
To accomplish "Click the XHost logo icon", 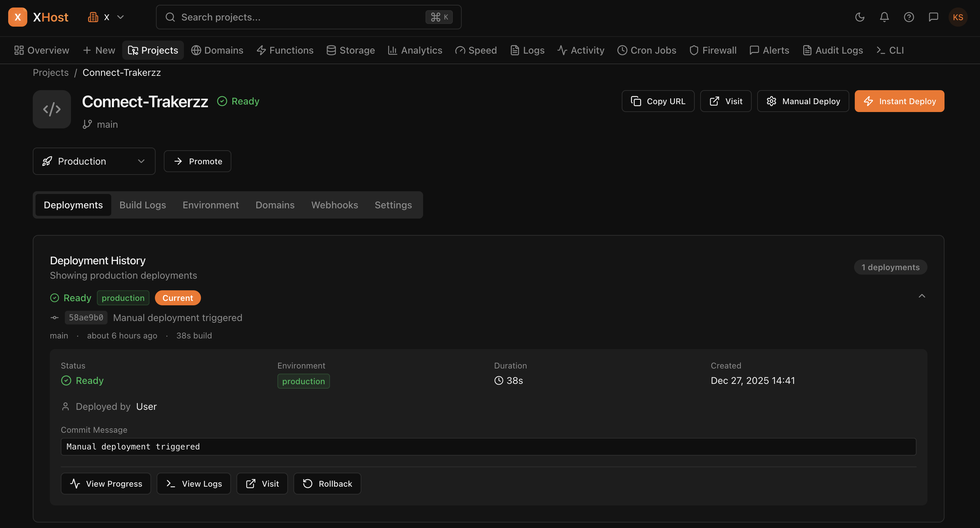I will [x=18, y=17].
